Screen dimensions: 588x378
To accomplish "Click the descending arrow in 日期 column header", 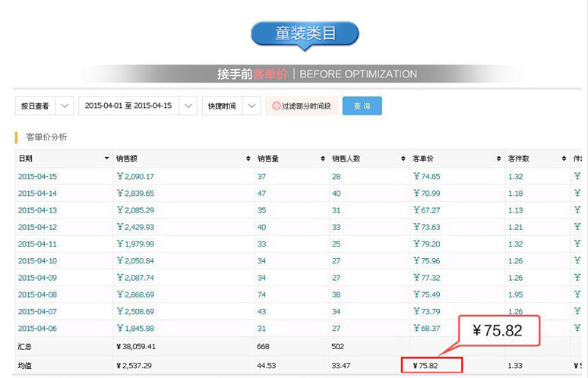I will [106, 159].
